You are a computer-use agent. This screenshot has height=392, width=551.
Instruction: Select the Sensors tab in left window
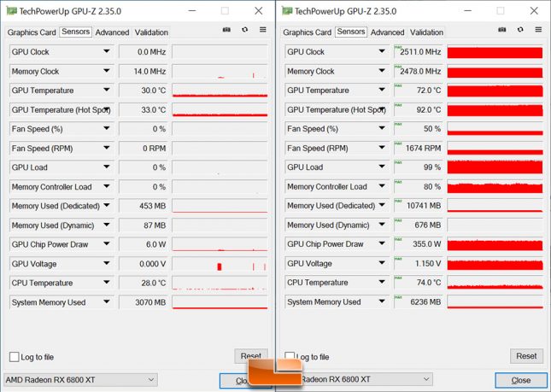click(75, 32)
